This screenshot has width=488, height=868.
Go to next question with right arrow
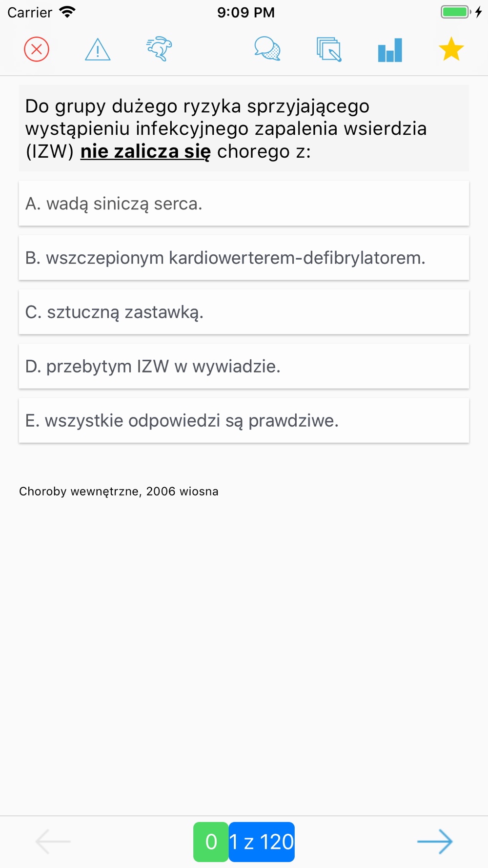click(x=435, y=842)
